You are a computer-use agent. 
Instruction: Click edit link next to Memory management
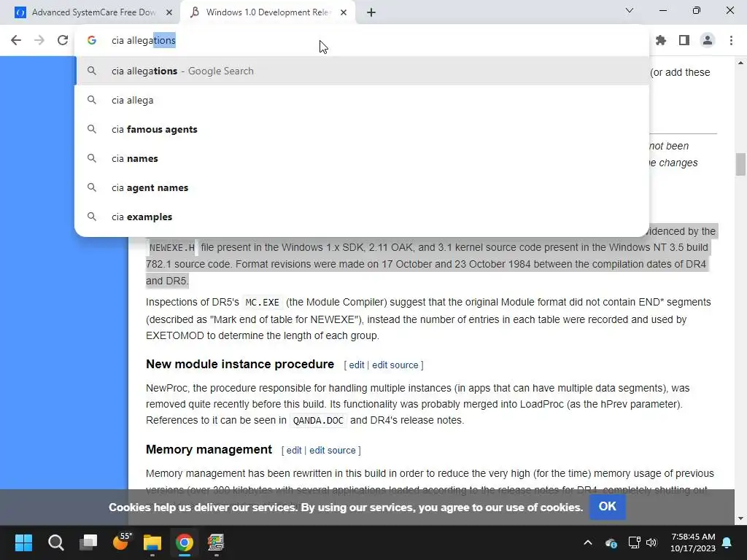pyautogui.click(x=294, y=451)
